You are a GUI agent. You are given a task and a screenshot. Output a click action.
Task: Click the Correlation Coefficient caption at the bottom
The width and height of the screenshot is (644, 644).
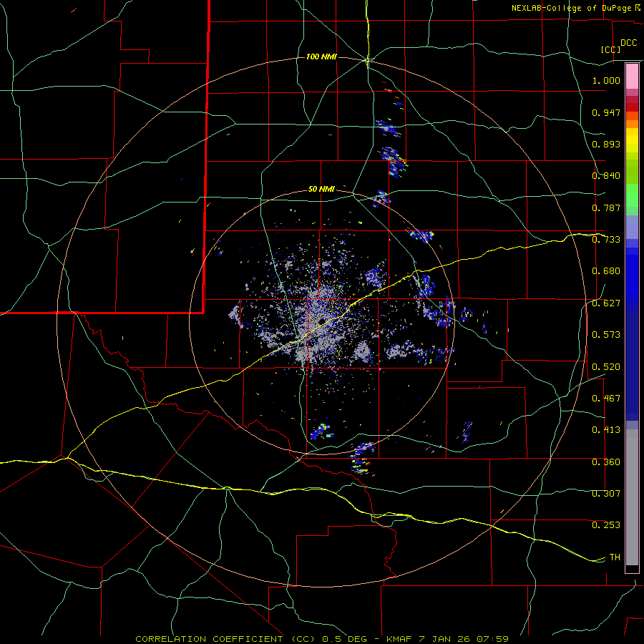[322, 639]
